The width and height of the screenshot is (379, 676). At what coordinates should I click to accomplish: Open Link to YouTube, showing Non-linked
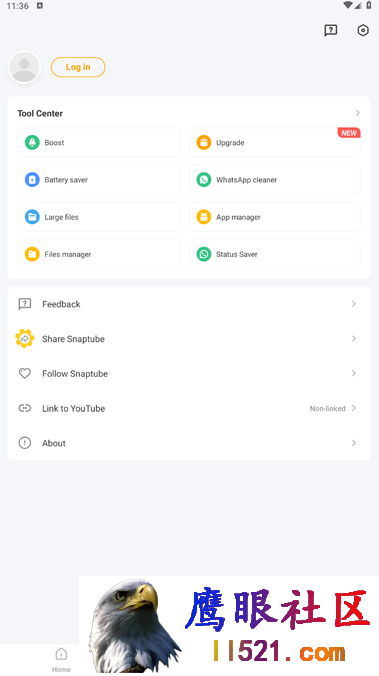pos(189,408)
